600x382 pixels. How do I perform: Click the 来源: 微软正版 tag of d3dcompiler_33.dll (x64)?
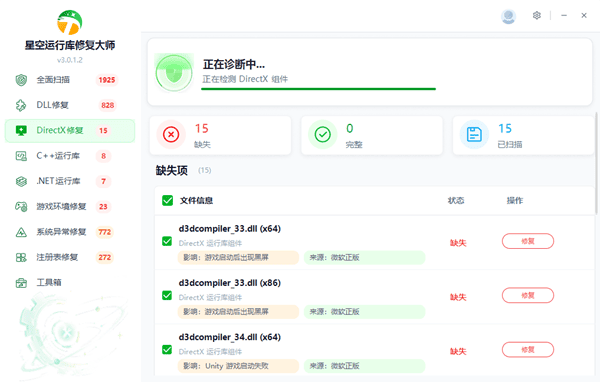[365, 258]
